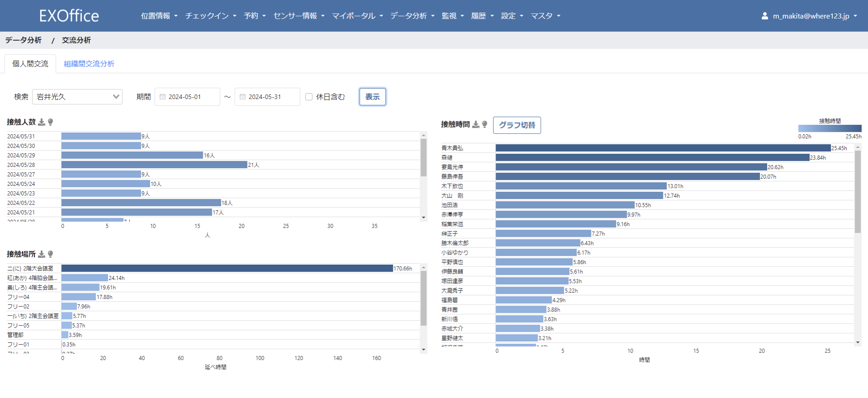Viewport: 868px width, 398px height.
Task: Open the マイポータル menu
Action: tap(358, 16)
